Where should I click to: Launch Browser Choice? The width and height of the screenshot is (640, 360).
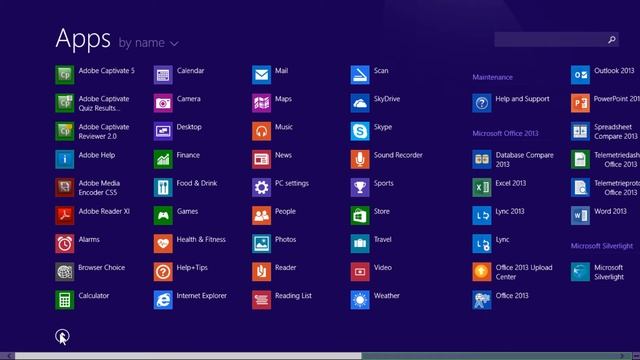coord(90,272)
